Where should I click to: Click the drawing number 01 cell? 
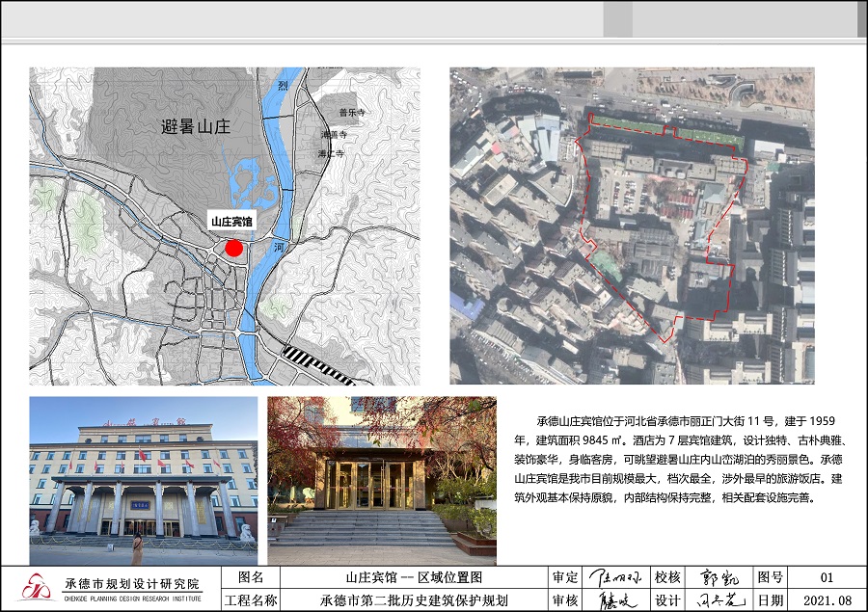click(x=827, y=578)
